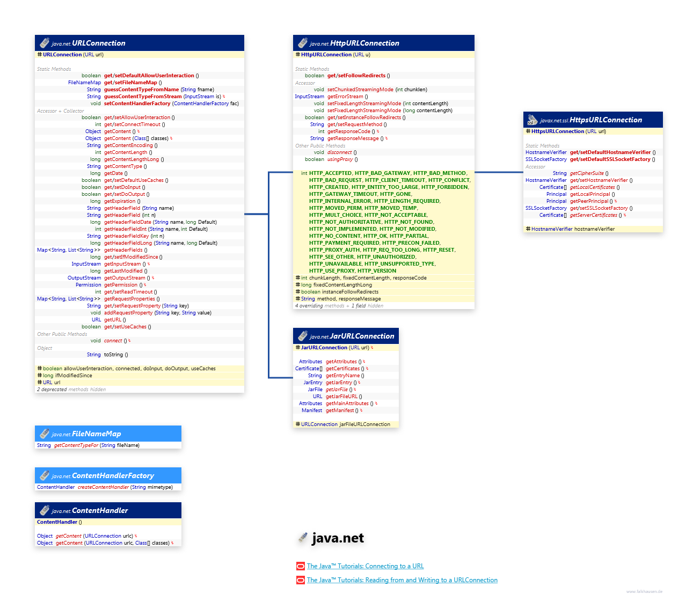Click the java.net package logo icon
Image resolution: width=693 pixels, height=616 pixels.
(303, 538)
